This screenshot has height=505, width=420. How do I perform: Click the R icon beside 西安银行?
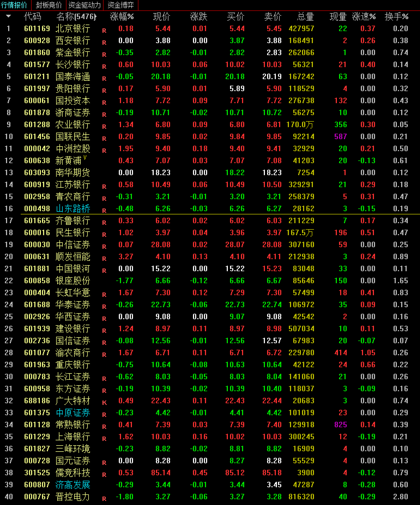click(104, 43)
